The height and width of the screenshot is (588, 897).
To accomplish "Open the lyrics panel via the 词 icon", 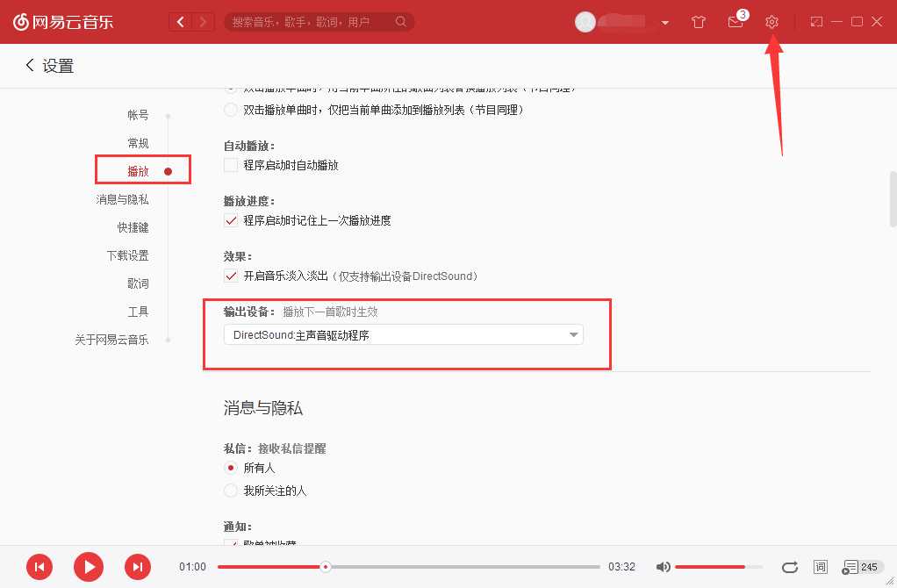I will pyautogui.click(x=820, y=567).
